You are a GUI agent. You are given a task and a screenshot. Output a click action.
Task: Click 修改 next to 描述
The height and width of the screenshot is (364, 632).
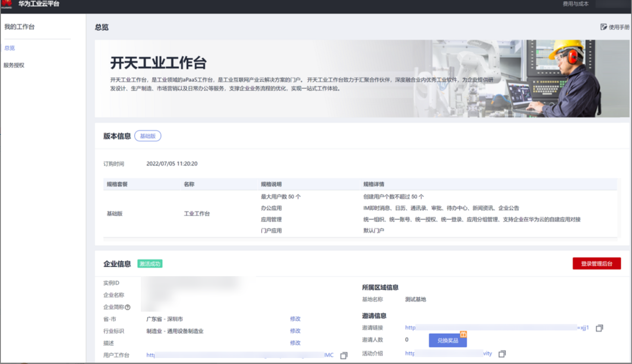point(295,343)
